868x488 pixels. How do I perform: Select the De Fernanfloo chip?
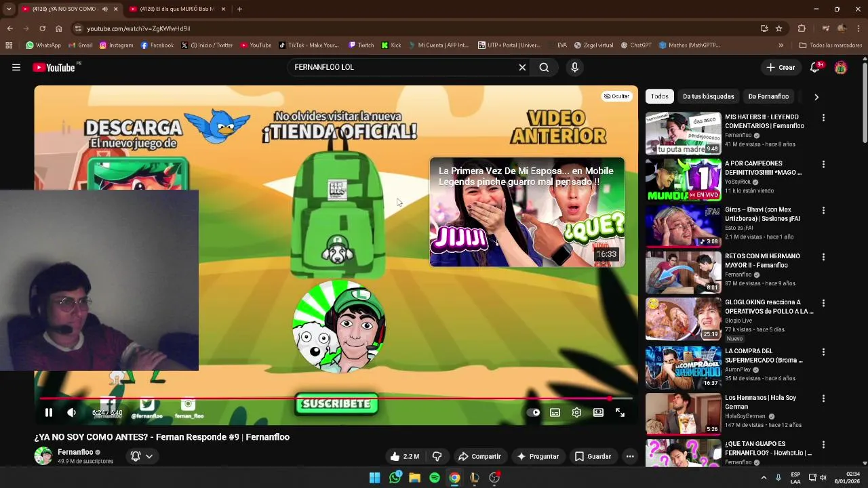pyautogui.click(x=768, y=96)
